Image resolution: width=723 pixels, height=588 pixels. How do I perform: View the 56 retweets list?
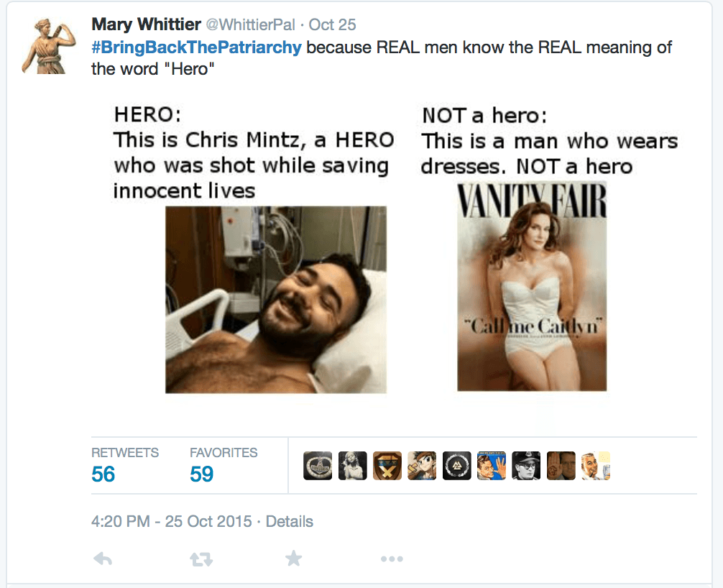point(103,474)
